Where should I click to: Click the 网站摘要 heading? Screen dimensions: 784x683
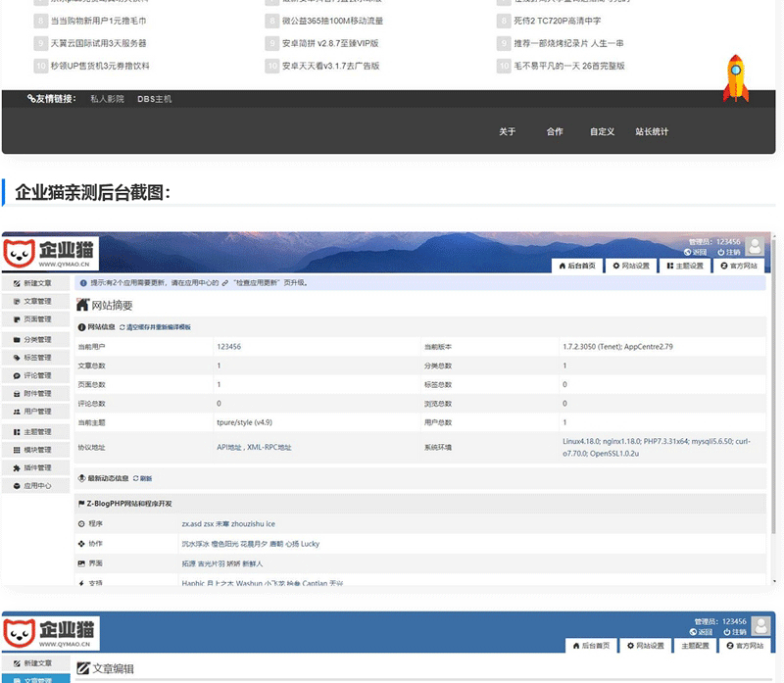coord(112,305)
